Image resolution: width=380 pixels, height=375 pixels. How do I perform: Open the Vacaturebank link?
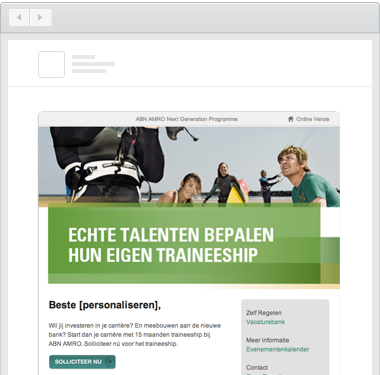point(265,322)
